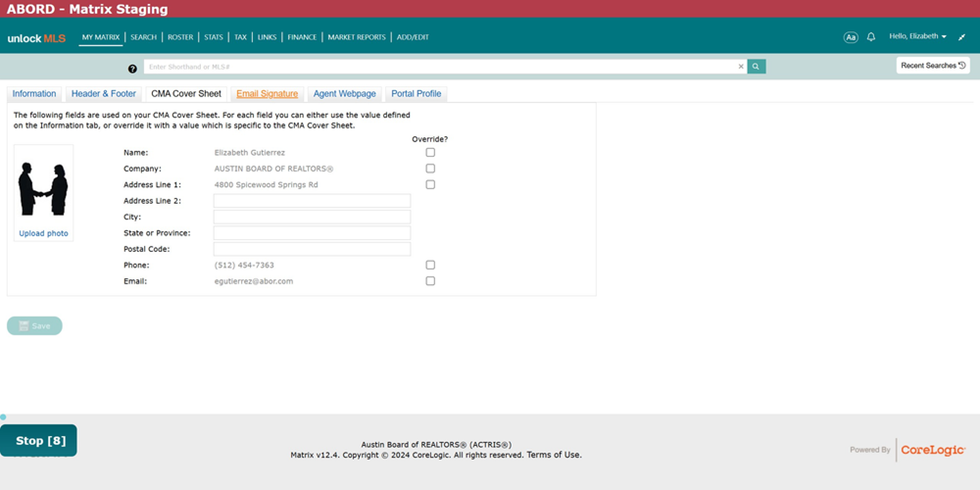Screen dimensions: 980x490
Task: Open the ROSTER menu
Action: click(x=180, y=38)
